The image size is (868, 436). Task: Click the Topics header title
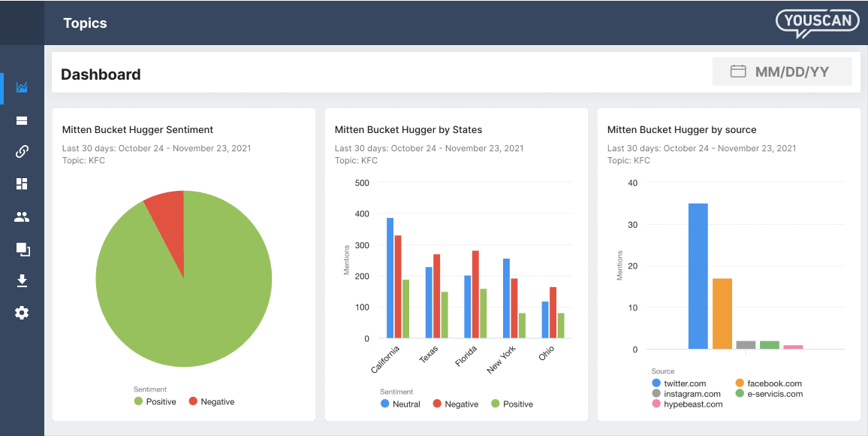click(85, 23)
